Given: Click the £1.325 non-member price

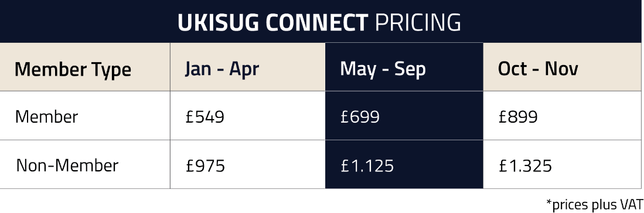Looking at the screenshot, I should click(x=525, y=166).
